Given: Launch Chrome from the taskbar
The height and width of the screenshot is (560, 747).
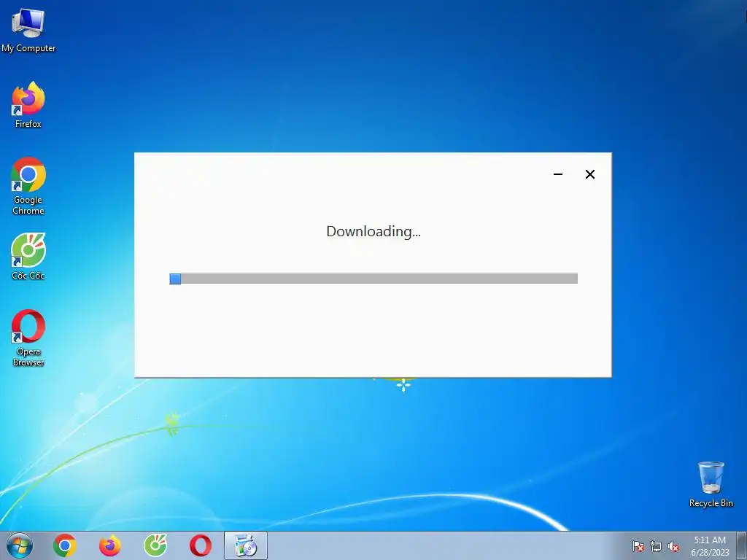Looking at the screenshot, I should click(x=65, y=545).
